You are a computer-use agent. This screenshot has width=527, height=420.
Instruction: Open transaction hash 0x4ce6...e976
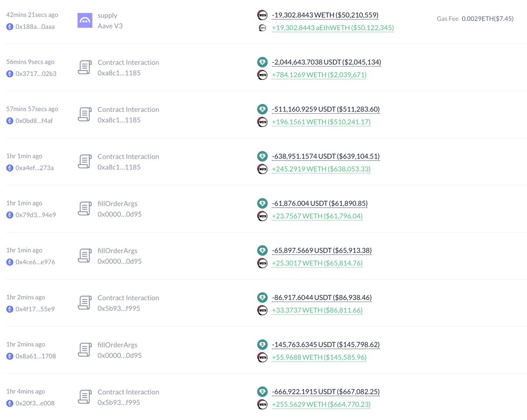(36, 262)
